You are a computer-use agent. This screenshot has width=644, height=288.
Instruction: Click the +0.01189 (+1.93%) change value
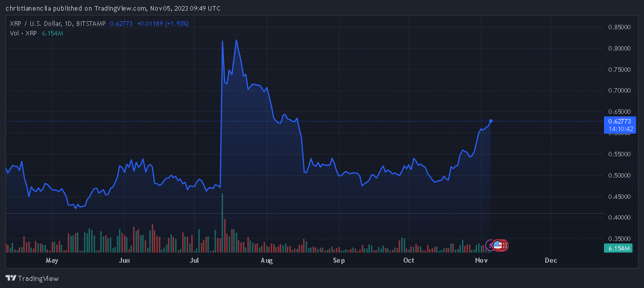[163, 23]
